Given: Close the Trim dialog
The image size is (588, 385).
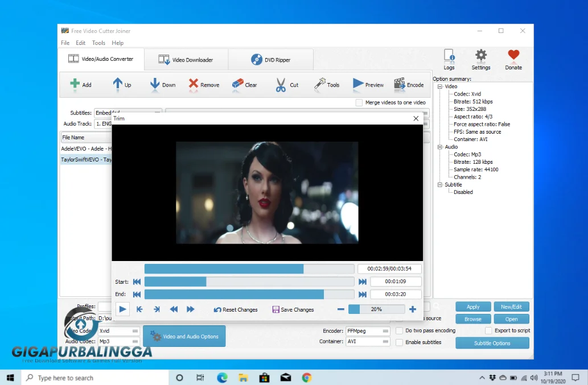Looking at the screenshot, I should pos(416,118).
